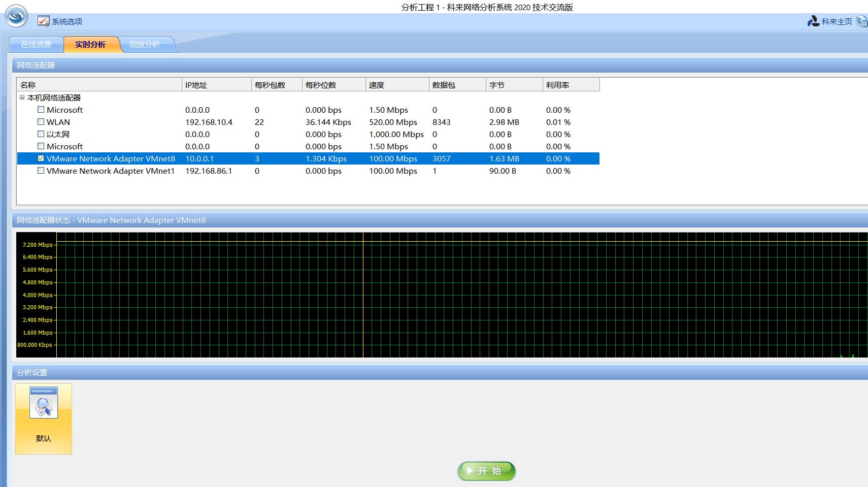Click the 36.144 Kbps value
This screenshot has width=868, height=487.
click(x=328, y=122)
